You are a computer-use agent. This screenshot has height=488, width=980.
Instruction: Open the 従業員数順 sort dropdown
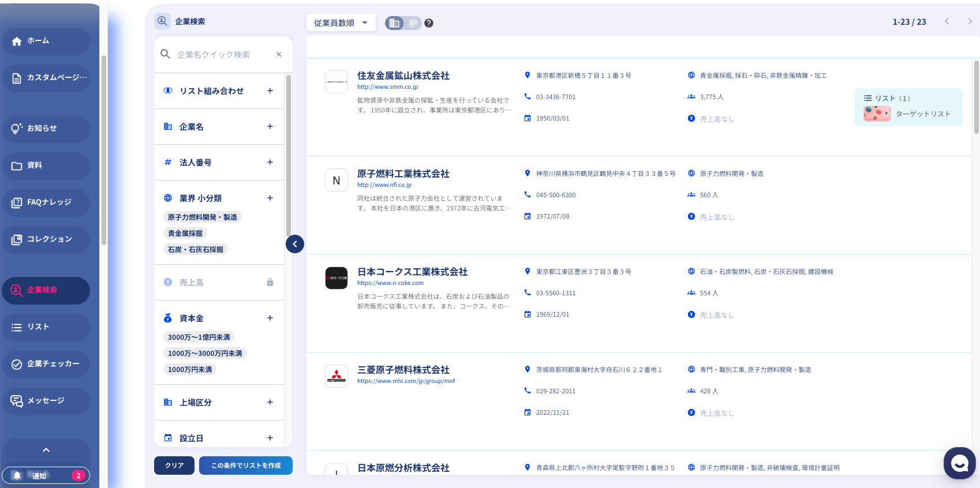pos(341,23)
